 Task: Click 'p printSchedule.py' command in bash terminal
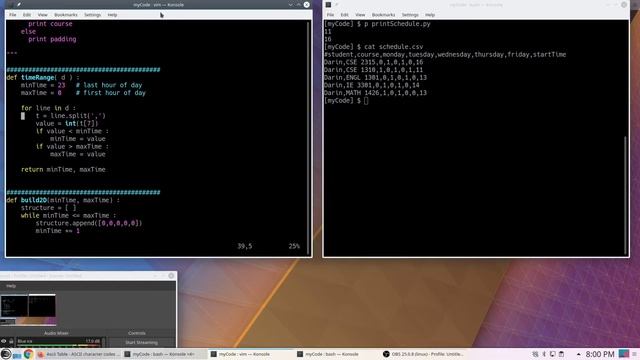pos(397,24)
